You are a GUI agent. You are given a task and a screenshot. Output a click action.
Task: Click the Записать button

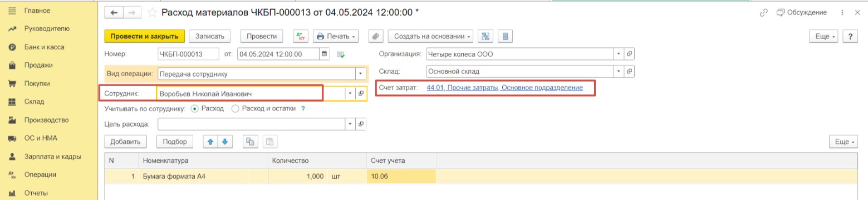click(210, 36)
